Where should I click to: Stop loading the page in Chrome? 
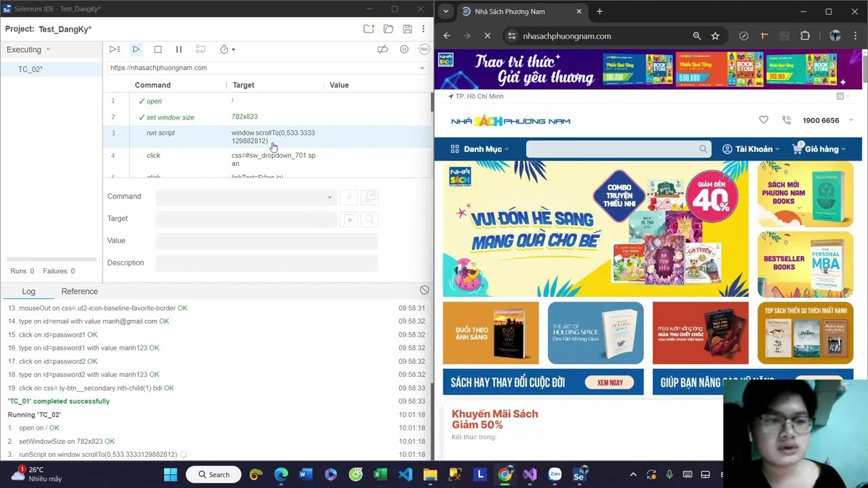pyautogui.click(x=487, y=36)
